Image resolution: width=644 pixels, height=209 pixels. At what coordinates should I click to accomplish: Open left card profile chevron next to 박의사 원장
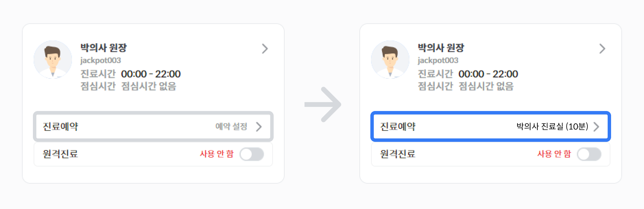[265, 49]
